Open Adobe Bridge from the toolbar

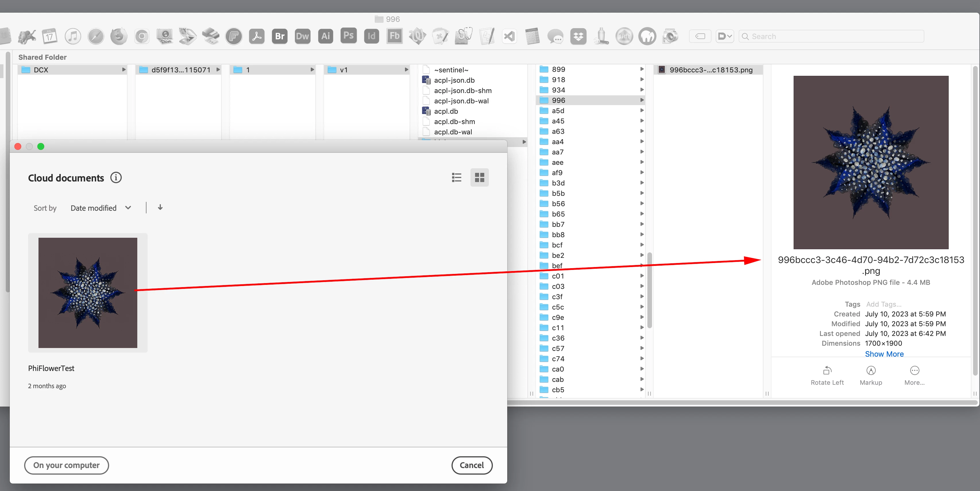(x=280, y=36)
